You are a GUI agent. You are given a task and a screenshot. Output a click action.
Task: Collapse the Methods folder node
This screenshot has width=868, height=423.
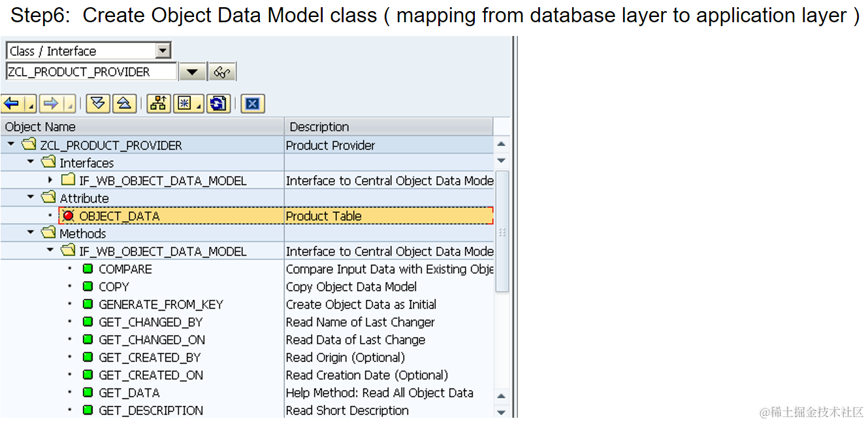click(31, 233)
